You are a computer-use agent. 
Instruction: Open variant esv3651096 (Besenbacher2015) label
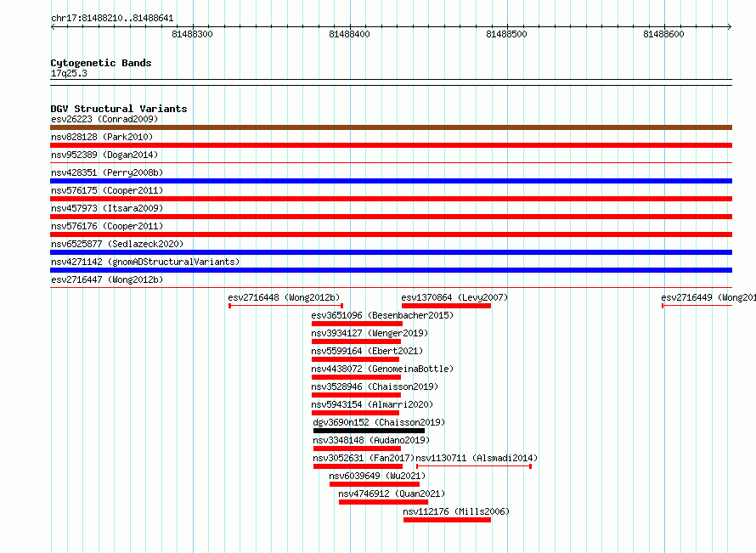point(382,315)
